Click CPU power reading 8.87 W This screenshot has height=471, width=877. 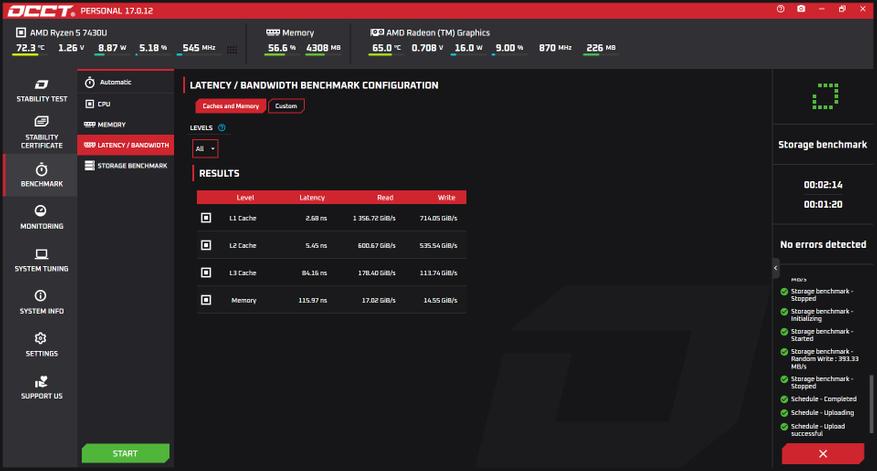click(x=112, y=48)
